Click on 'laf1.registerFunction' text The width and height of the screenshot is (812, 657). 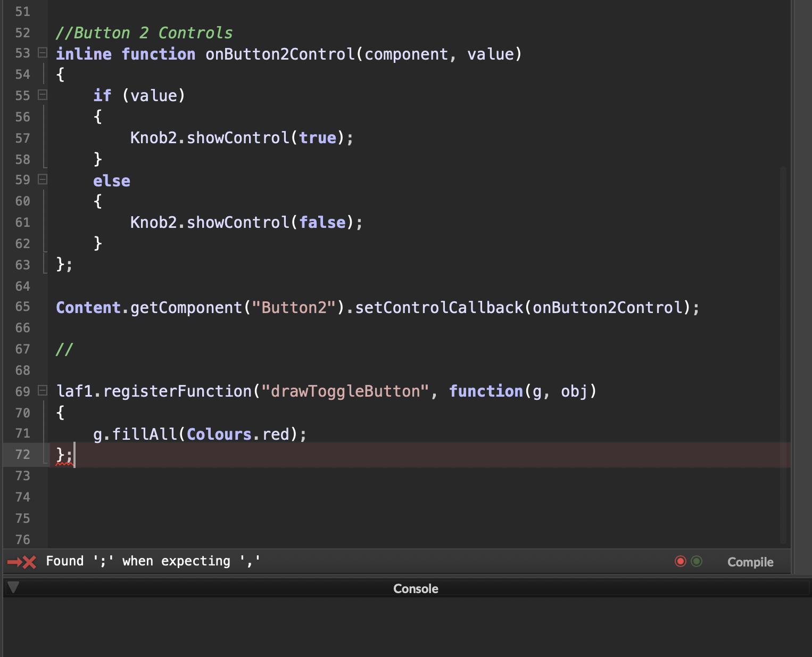(x=154, y=391)
